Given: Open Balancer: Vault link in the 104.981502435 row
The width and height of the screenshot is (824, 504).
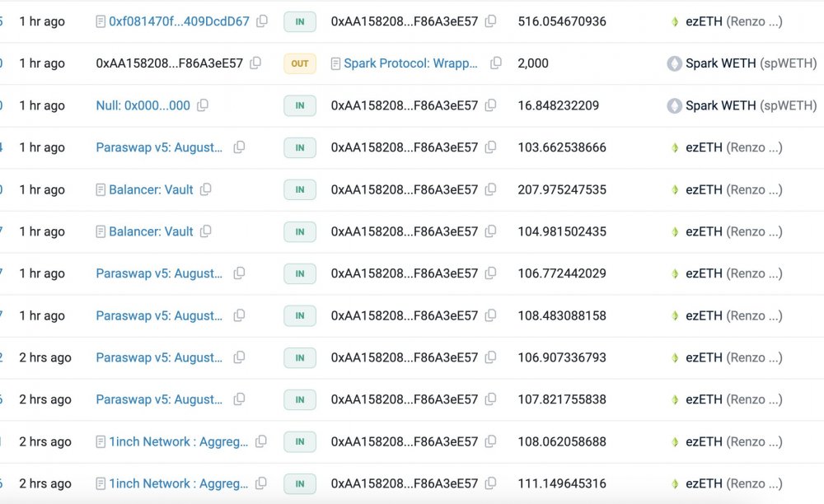Looking at the screenshot, I should (x=151, y=231).
